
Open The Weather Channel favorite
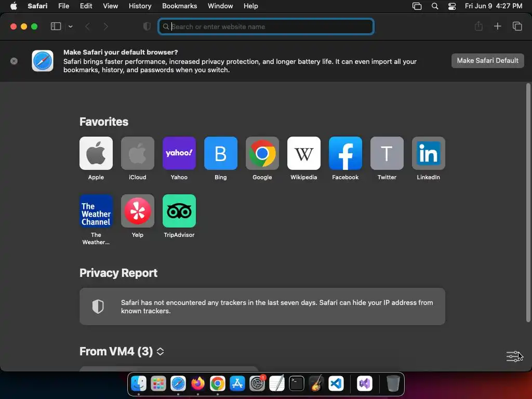96,211
